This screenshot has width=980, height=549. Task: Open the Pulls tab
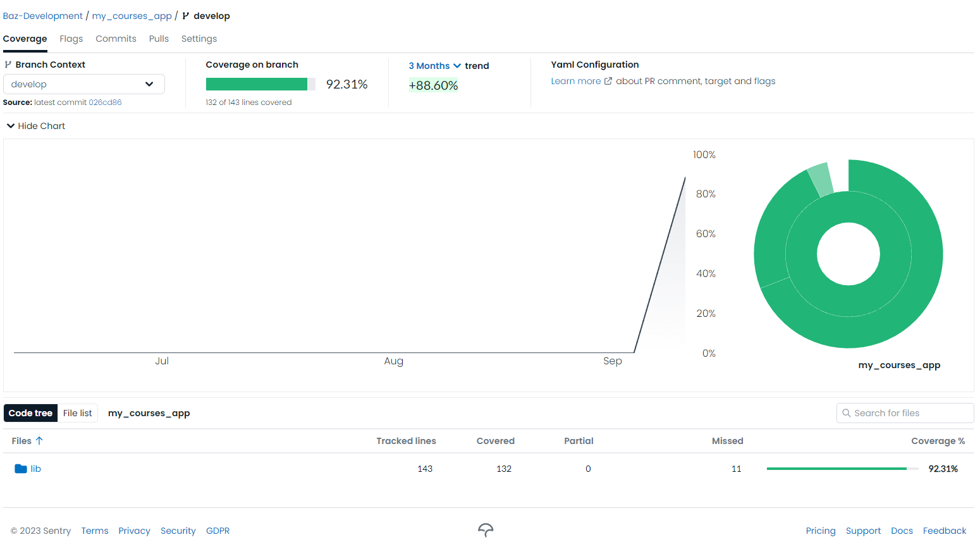(x=159, y=39)
